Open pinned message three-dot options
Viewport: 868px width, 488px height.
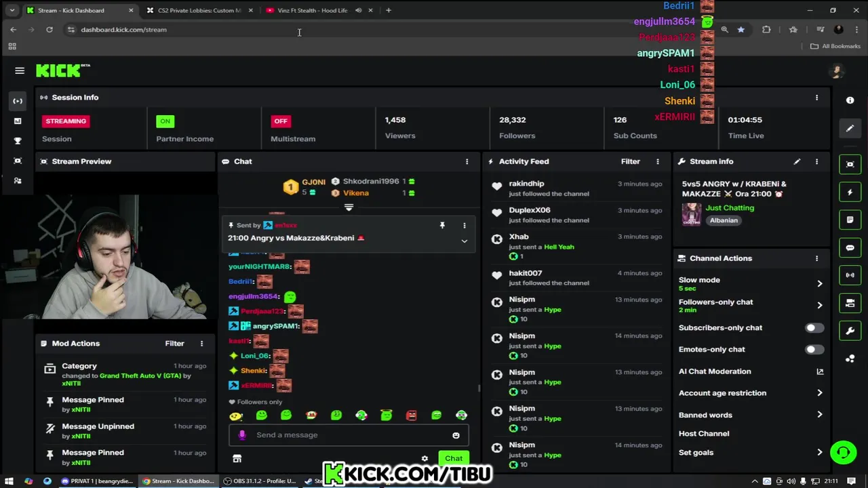(x=465, y=225)
